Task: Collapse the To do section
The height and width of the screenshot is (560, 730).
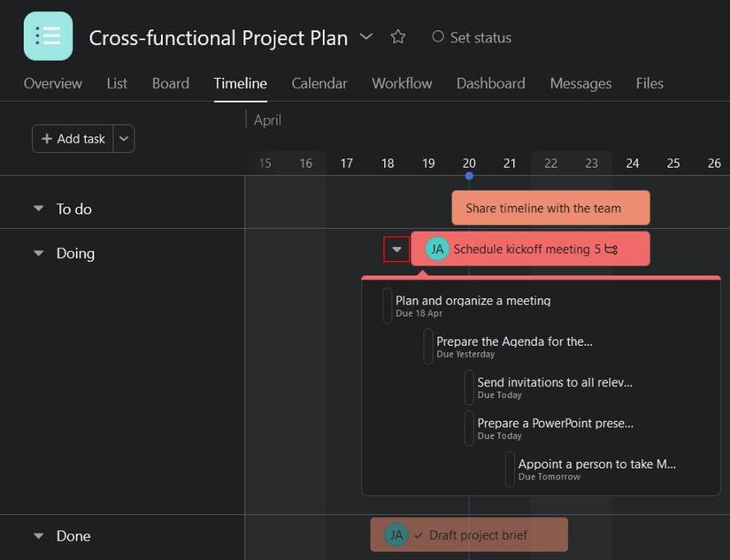Action: pos(39,209)
